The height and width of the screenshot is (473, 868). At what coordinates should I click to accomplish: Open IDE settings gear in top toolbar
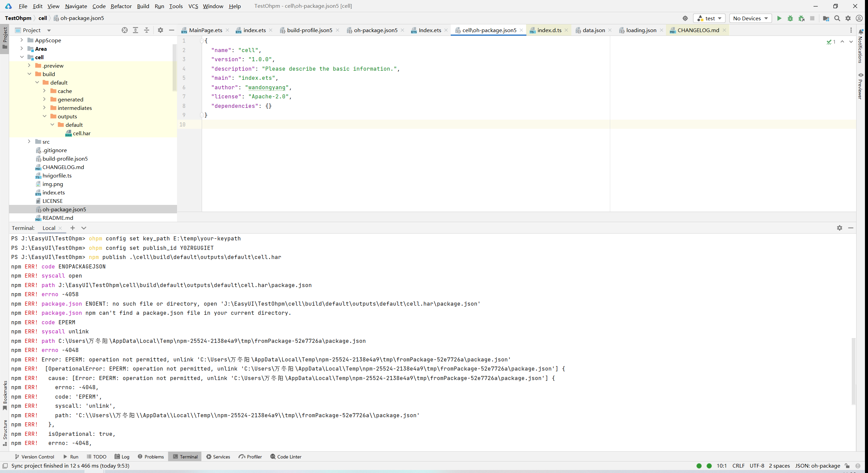pyautogui.click(x=848, y=18)
